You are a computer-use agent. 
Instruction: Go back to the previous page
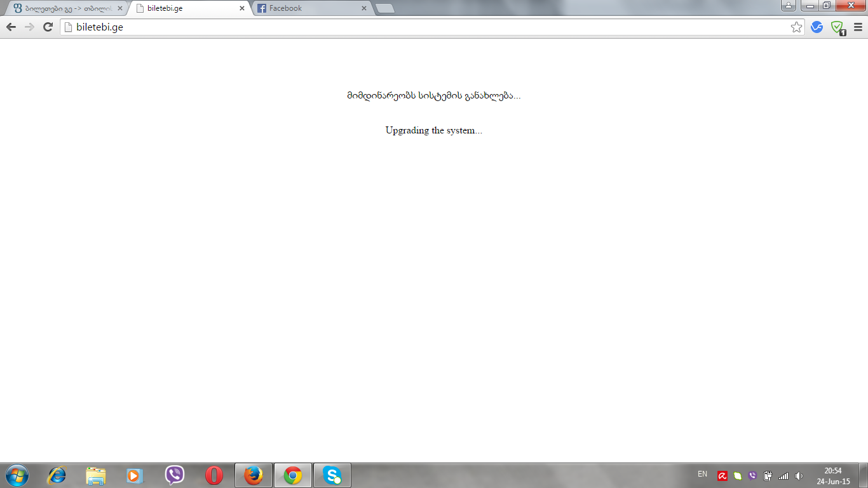(11, 27)
